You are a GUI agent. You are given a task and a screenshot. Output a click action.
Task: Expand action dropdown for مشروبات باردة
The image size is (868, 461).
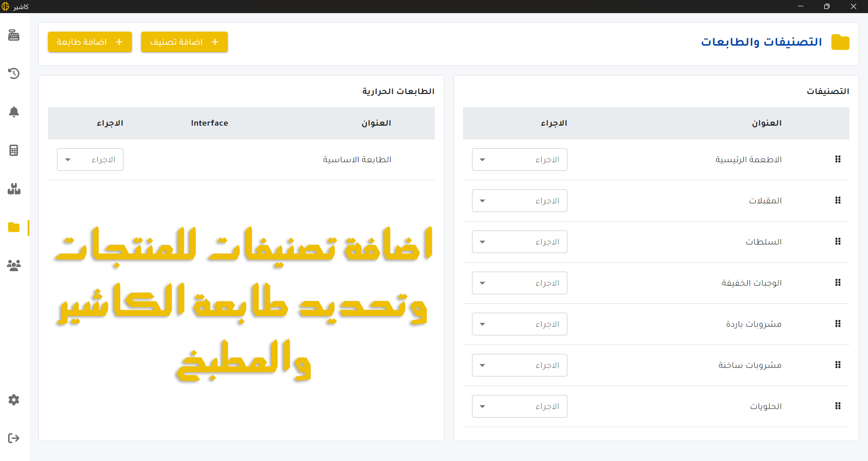(519, 324)
